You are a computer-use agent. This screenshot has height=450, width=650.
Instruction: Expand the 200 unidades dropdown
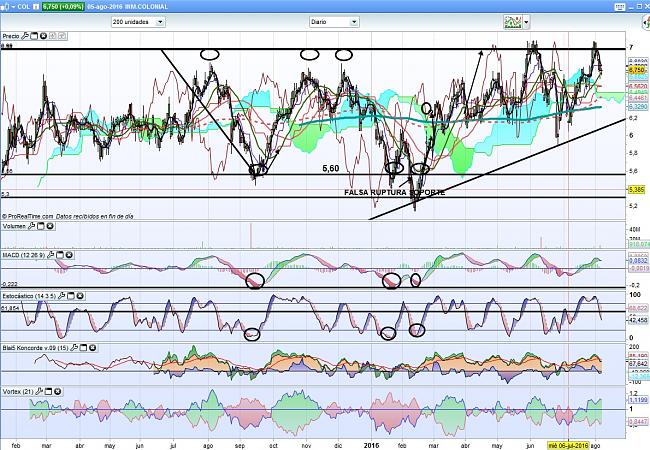[x=160, y=22]
